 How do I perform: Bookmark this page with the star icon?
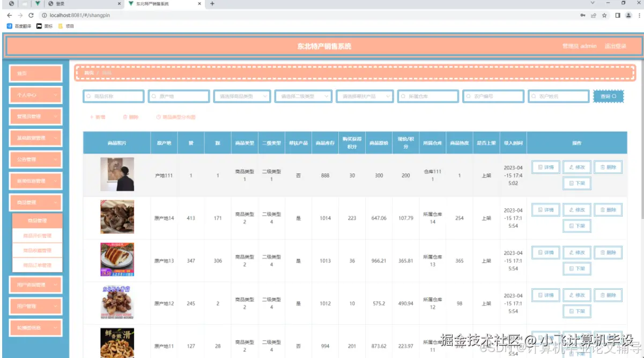point(604,16)
